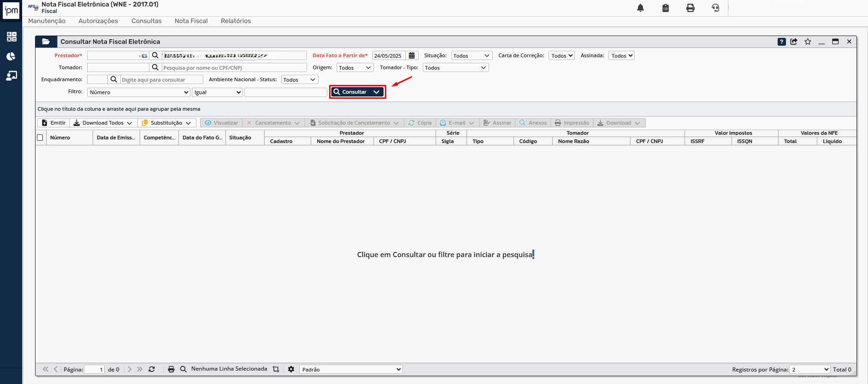Open the Origem dropdown
Screen dimensions: 868x384
(354, 67)
